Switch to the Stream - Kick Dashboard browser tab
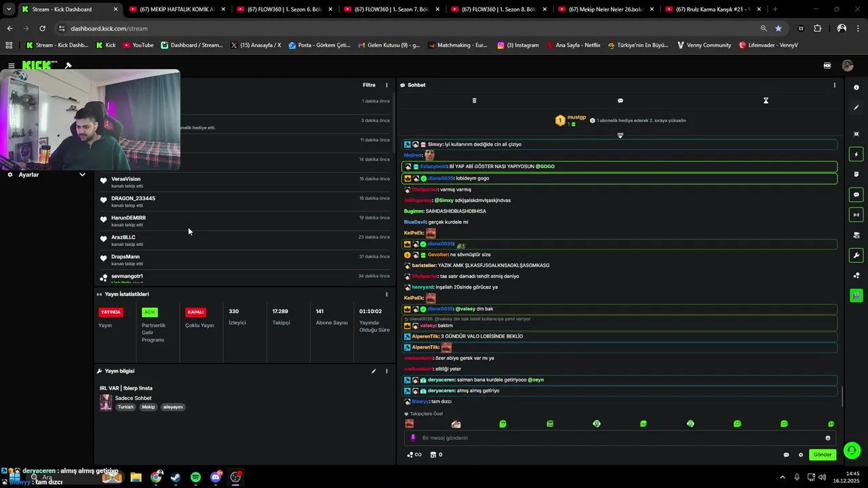The height and width of the screenshot is (488, 868). [x=70, y=9]
